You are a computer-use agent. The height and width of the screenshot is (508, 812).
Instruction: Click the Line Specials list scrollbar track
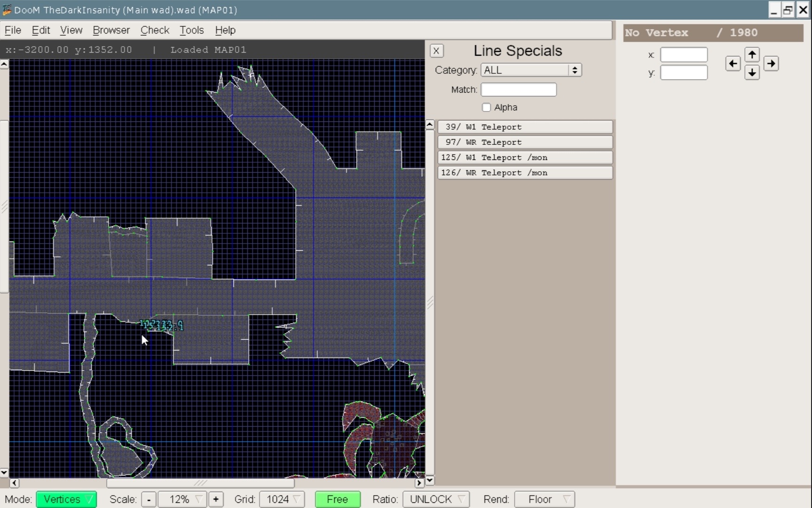429,303
